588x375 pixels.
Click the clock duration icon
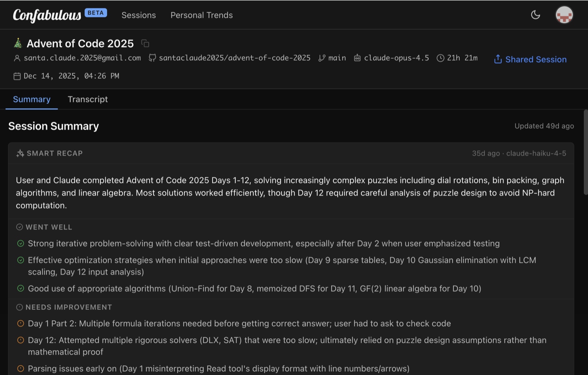coord(441,58)
